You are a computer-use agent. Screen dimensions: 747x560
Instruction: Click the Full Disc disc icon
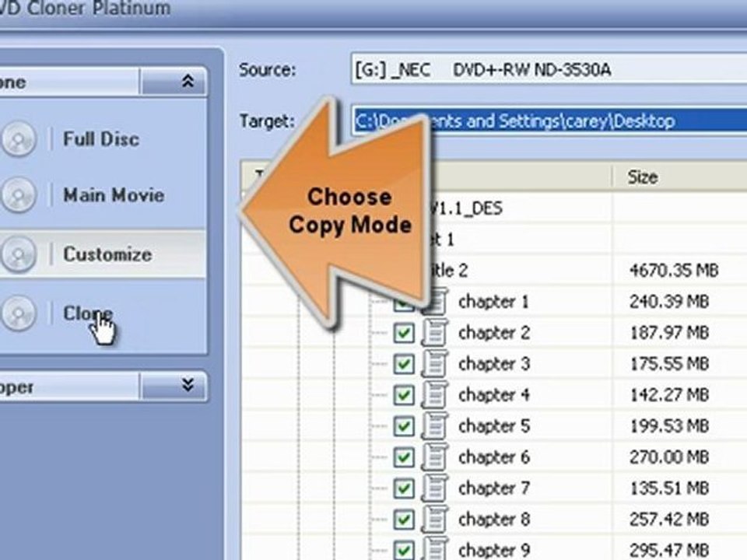point(18,139)
